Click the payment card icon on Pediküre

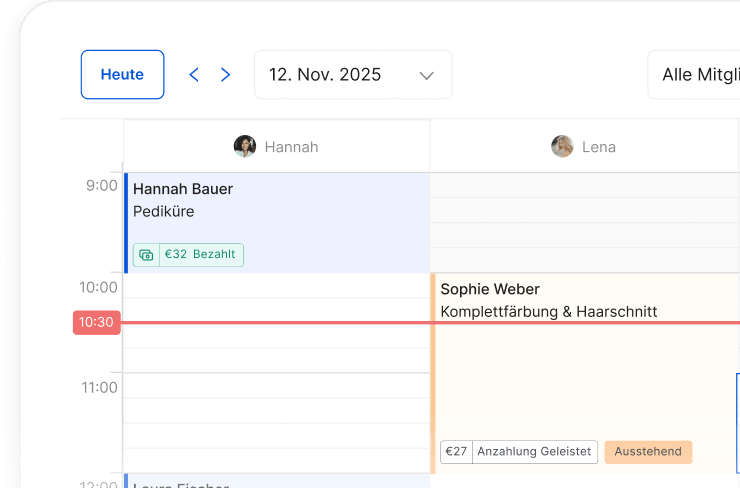point(146,255)
